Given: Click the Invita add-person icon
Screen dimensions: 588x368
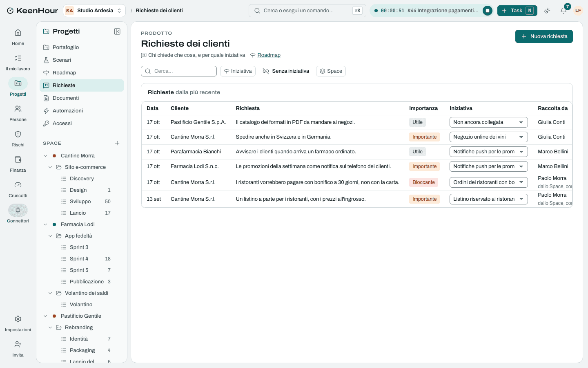Looking at the screenshot, I should 18,344.
